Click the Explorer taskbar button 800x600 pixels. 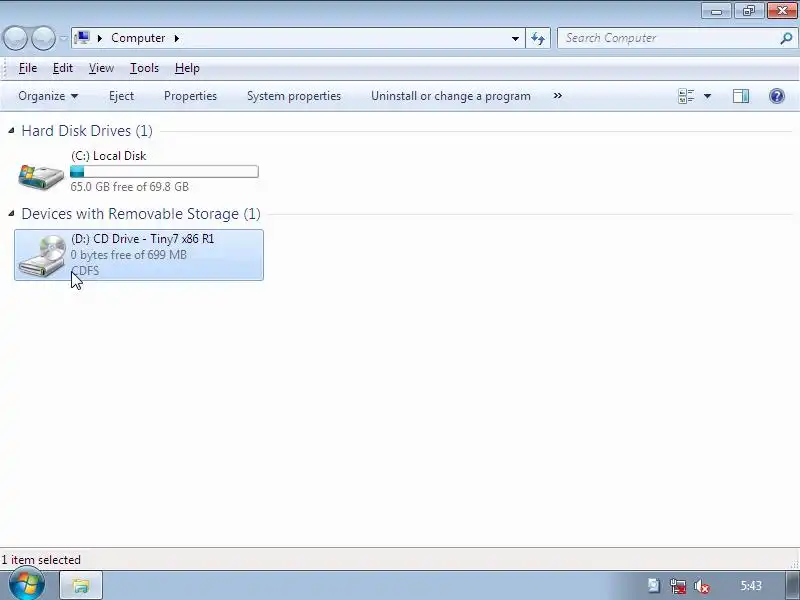(81, 585)
